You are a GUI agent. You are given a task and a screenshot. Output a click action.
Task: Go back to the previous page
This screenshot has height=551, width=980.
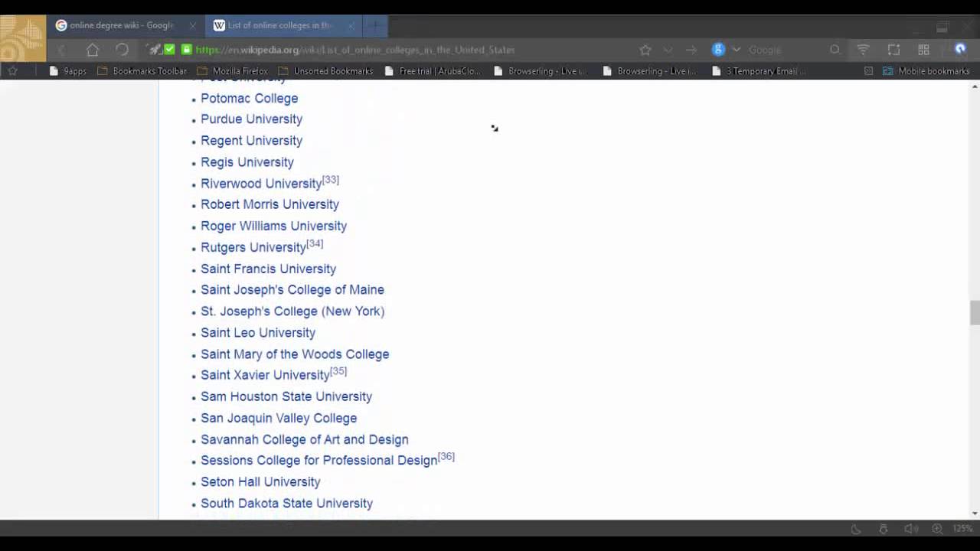coord(63,50)
